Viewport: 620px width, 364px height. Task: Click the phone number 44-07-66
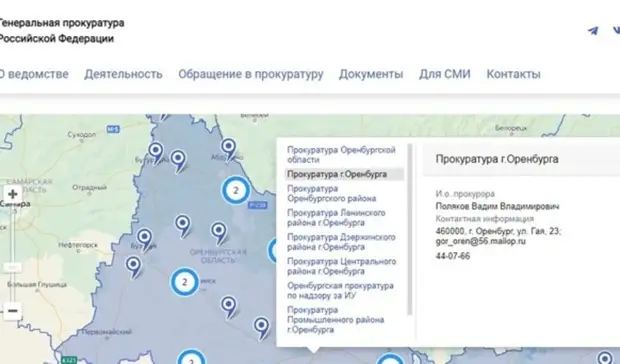453,256
